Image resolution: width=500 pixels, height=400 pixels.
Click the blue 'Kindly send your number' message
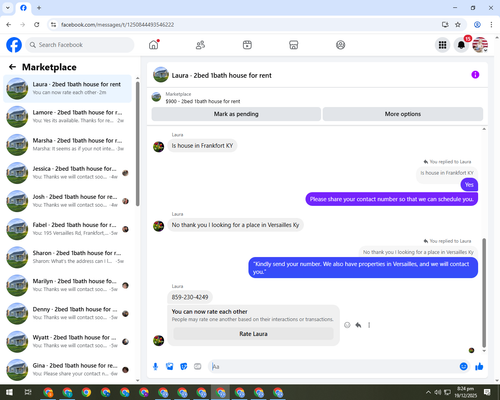point(363,268)
